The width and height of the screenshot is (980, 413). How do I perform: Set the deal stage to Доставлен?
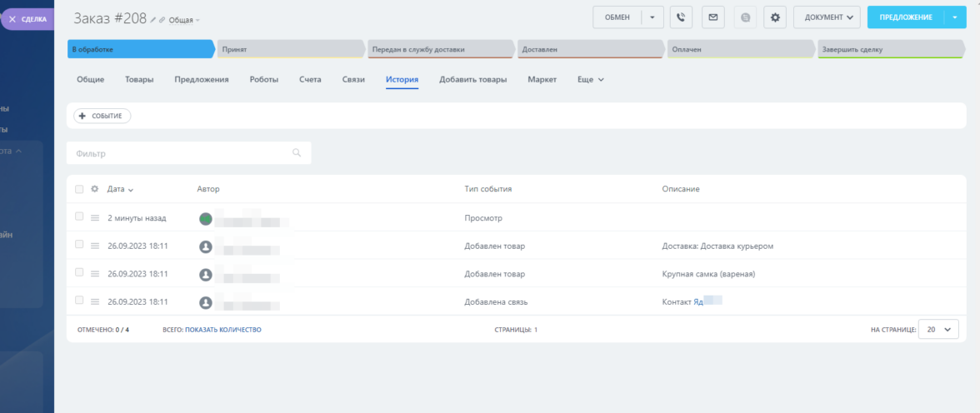590,49
